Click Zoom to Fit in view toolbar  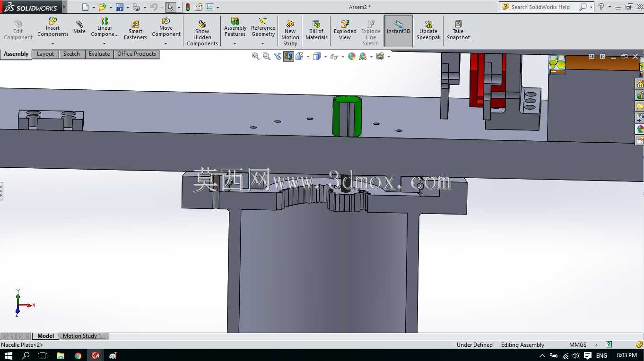[x=256, y=57]
